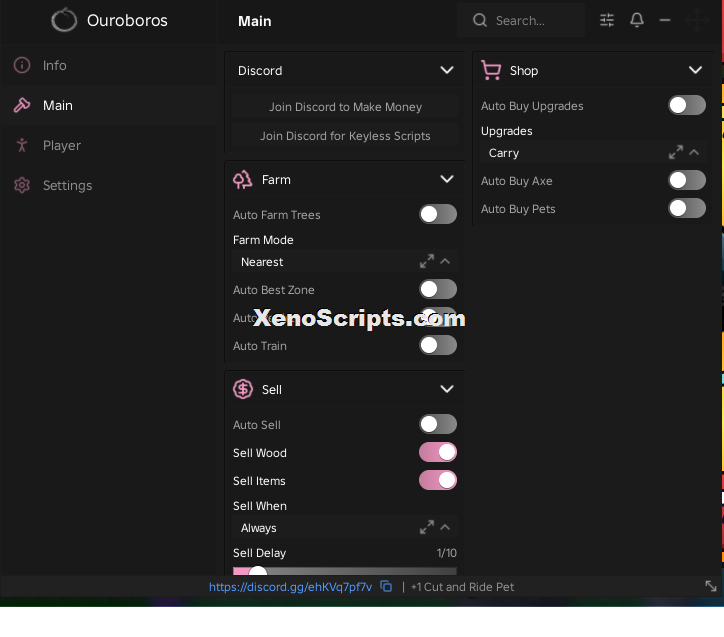
Task: Click the Sell Delay slider handle
Action: pos(258,572)
